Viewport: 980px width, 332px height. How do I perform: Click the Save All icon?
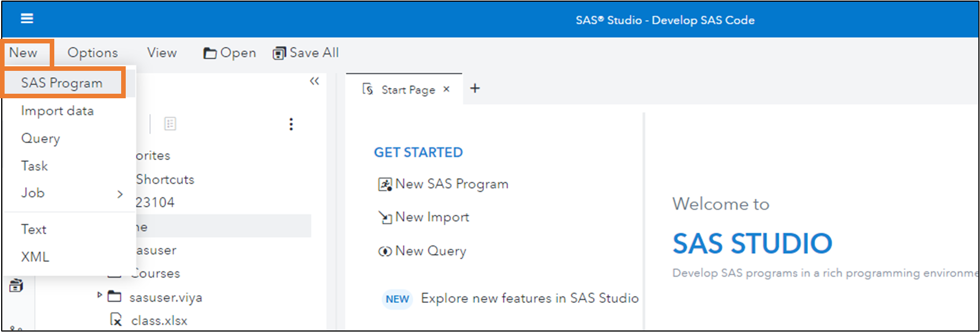279,53
